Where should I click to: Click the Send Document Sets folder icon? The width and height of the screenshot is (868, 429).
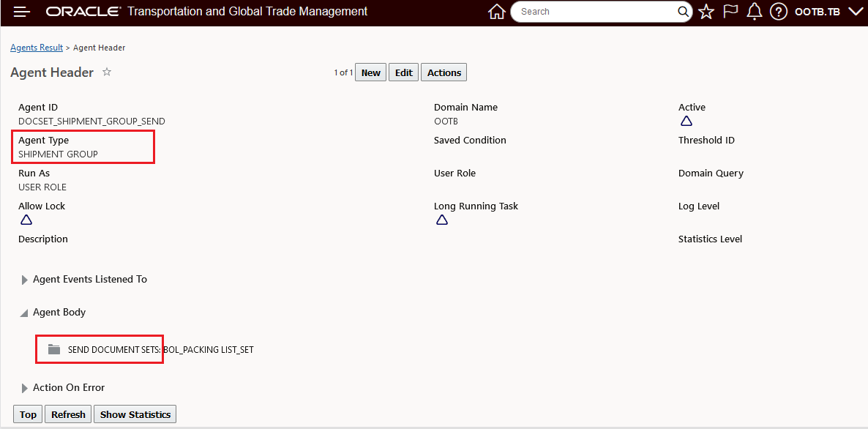53,349
